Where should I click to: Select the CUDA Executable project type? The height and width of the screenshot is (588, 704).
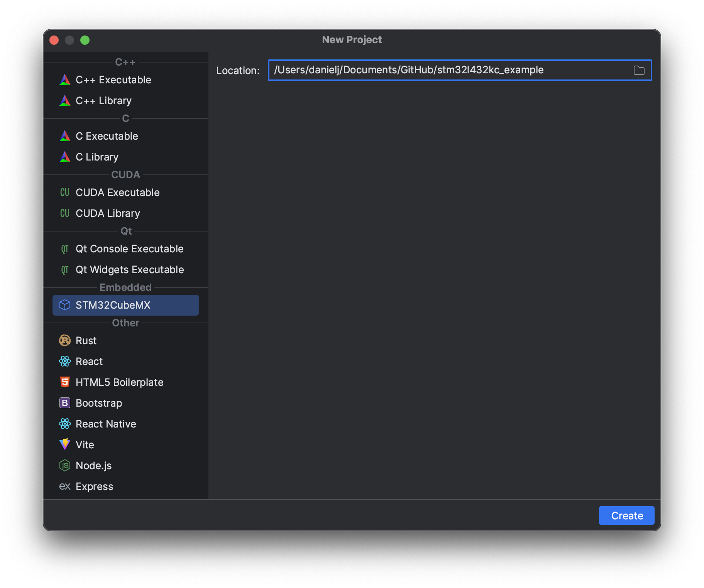117,192
